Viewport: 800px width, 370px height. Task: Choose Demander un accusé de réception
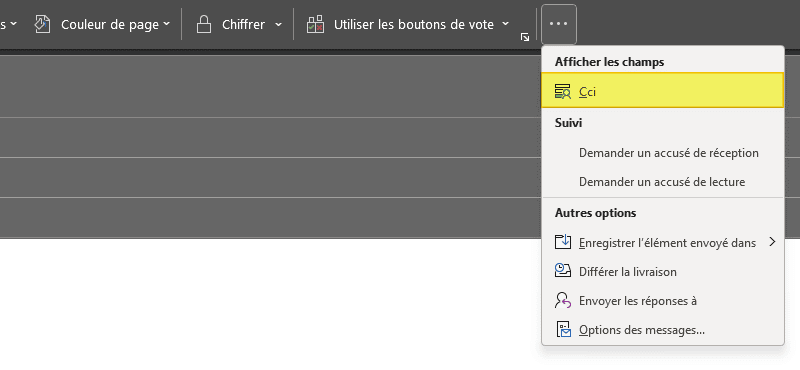click(x=662, y=153)
